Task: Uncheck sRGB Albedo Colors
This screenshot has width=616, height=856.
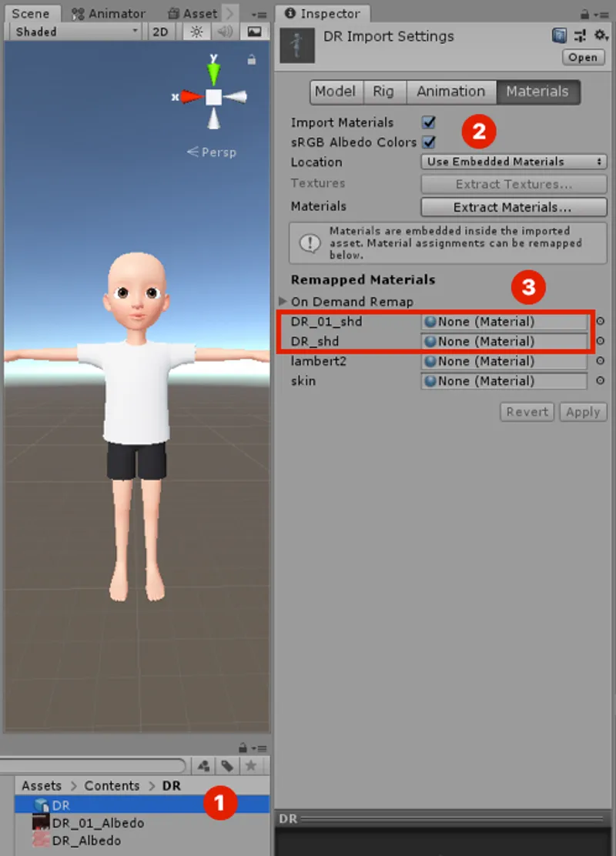Action: coord(428,142)
